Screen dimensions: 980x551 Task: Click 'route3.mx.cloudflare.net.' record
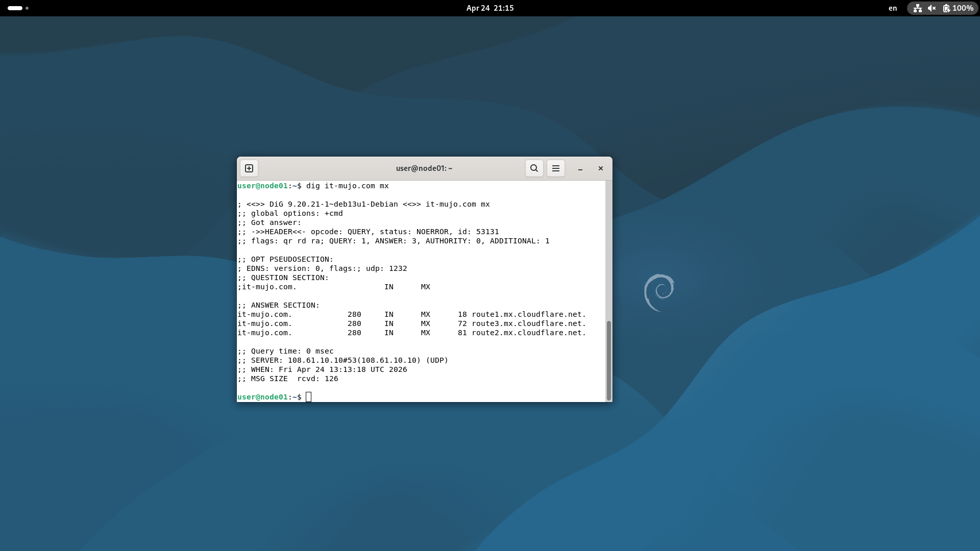click(x=529, y=323)
